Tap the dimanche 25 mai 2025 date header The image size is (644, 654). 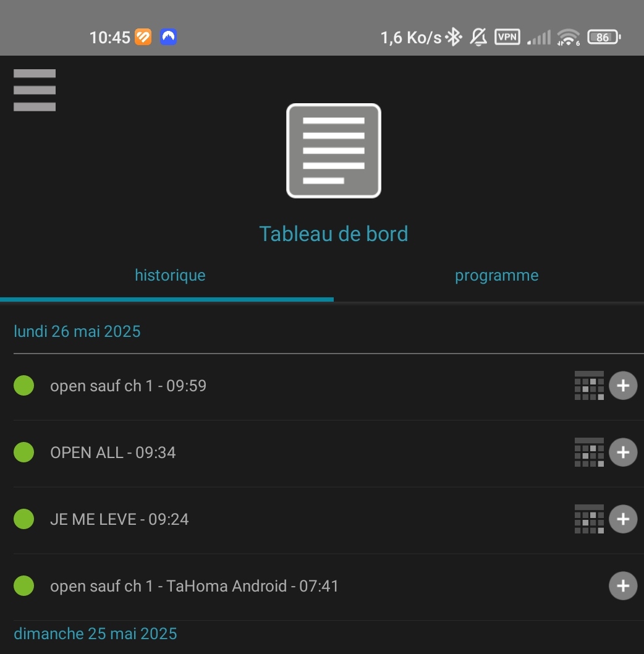(x=96, y=634)
